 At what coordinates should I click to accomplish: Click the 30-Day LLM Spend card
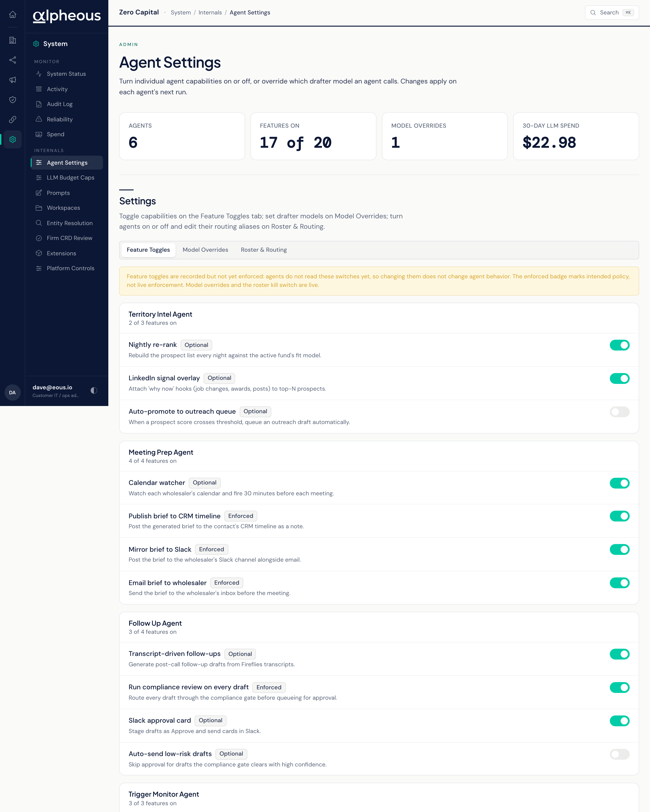click(576, 136)
